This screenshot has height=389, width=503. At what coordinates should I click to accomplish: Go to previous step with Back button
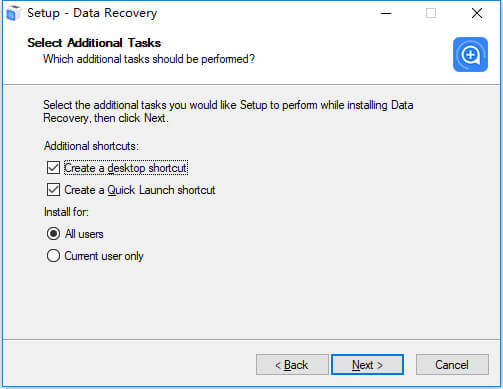click(x=292, y=365)
